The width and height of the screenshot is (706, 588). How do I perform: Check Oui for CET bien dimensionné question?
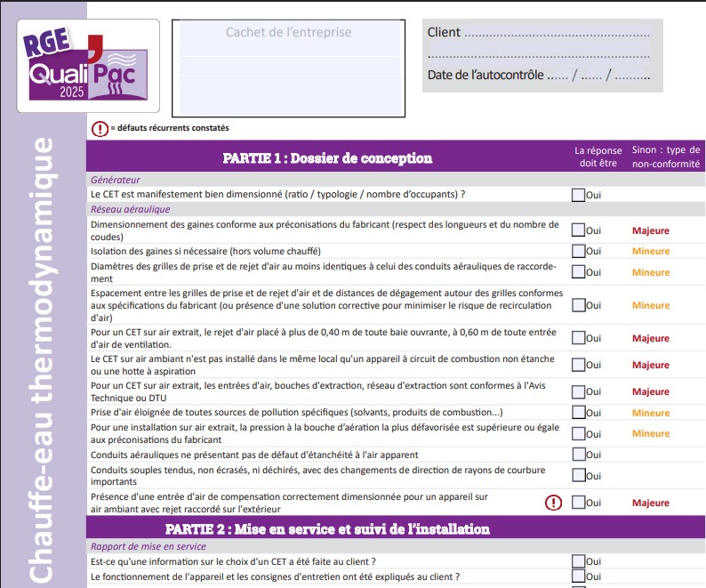[578, 195]
